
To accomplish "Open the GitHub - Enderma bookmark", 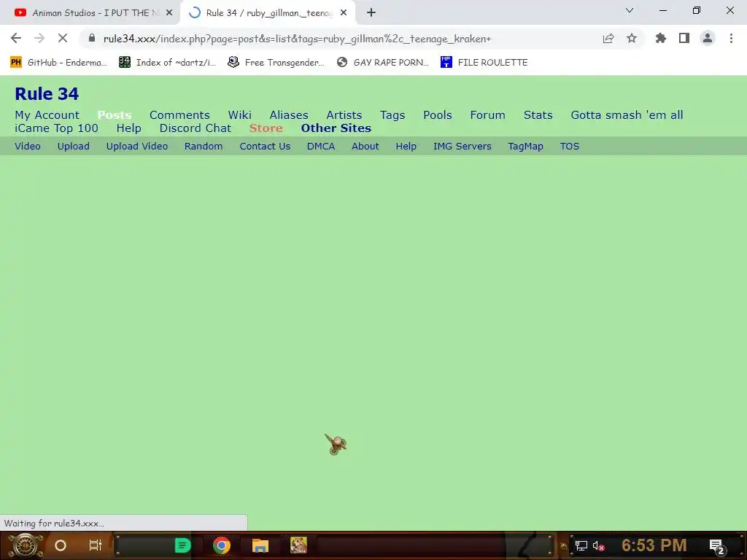I will pos(58,63).
